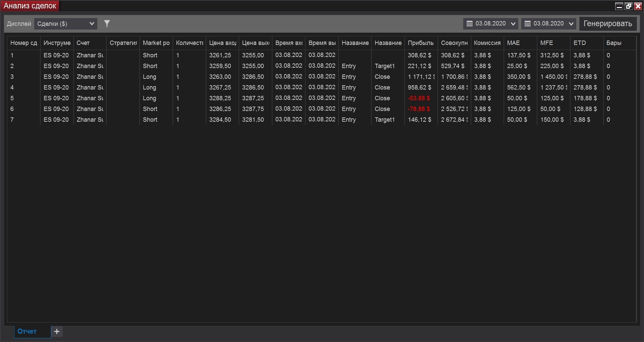
Task: Click the MFE column header
Action: (x=553, y=43)
